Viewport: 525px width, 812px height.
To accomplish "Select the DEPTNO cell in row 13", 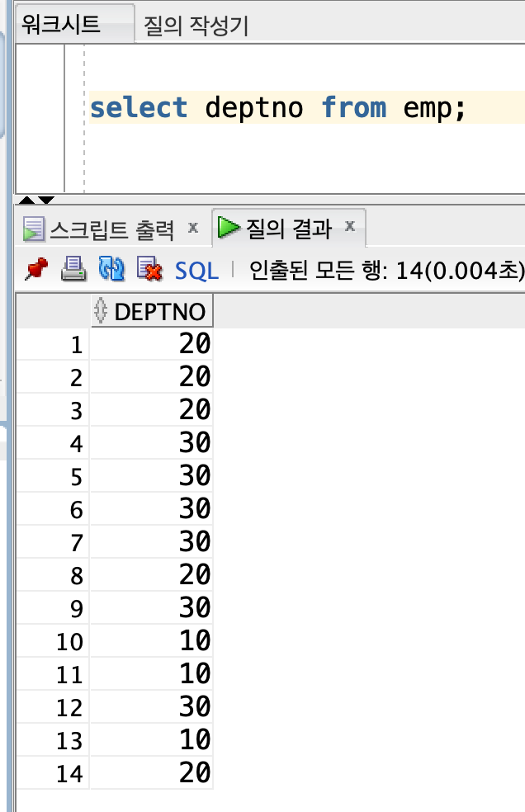I will click(152, 740).
